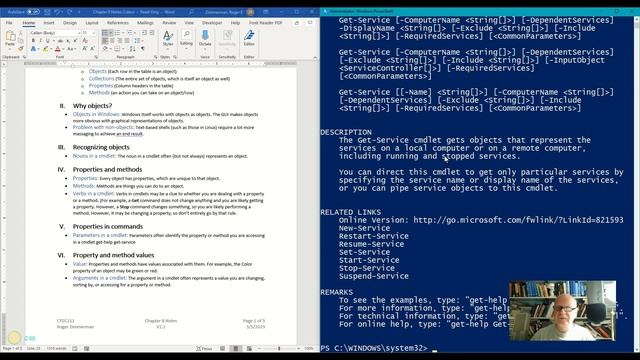Collapse the Word ribbon with the chevron
640x360 pixels.
[x=315, y=58]
